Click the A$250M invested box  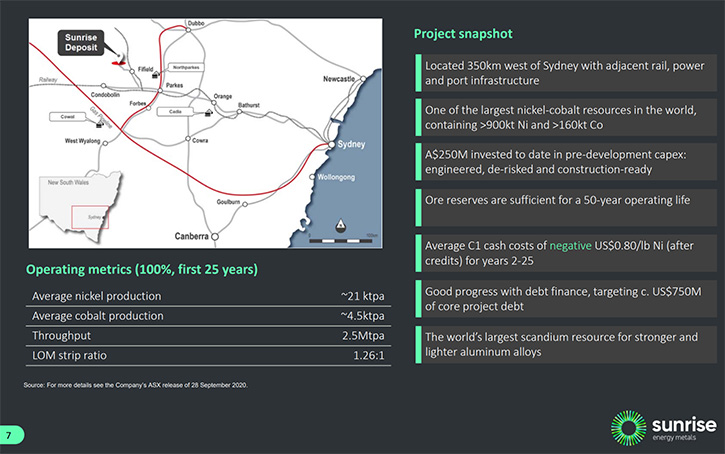pyautogui.click(x=566, y=162)
